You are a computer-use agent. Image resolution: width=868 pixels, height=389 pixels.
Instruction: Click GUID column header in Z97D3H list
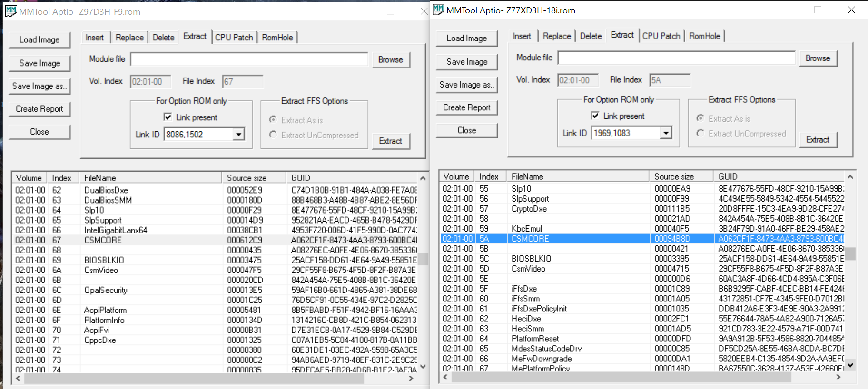[x=352, y=178]
